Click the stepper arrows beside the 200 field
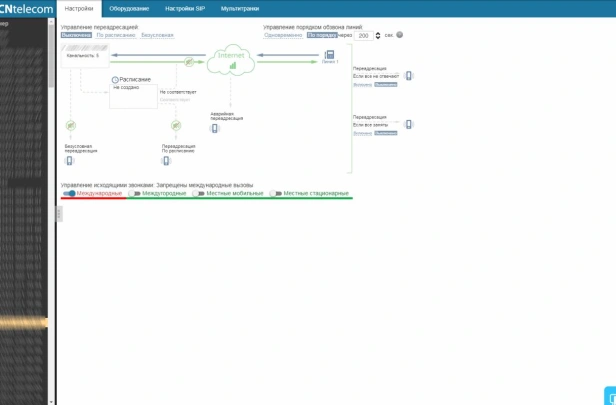Screen dimensions: 616x405 click(378, 35)
